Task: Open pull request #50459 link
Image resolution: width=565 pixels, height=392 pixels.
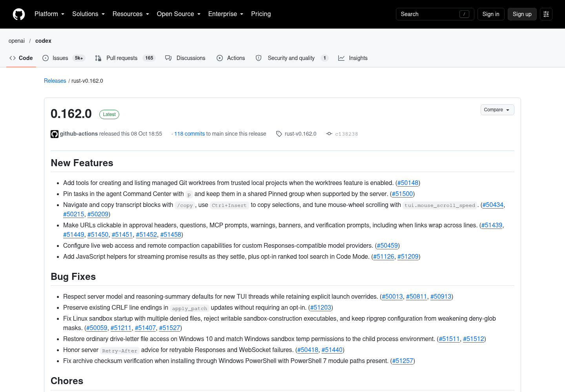Action: pyautogui.click(x=387, y=246)
